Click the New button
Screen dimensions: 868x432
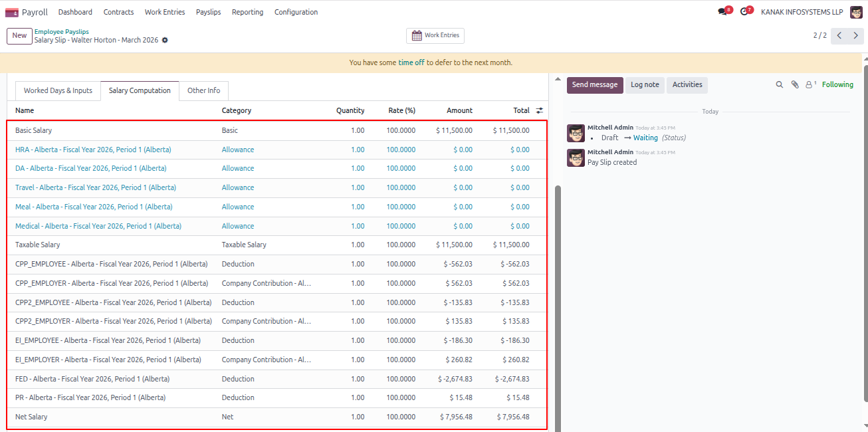19,36
